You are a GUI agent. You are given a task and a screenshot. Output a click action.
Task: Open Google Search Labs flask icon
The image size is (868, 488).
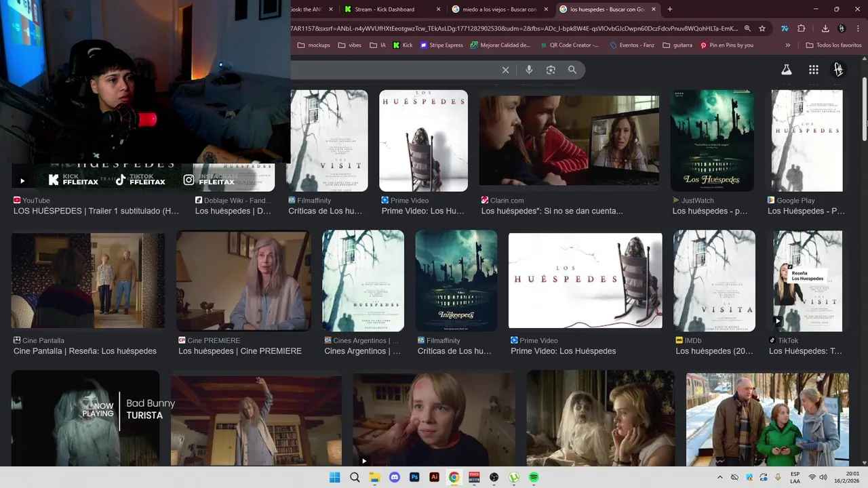[787, 70]
